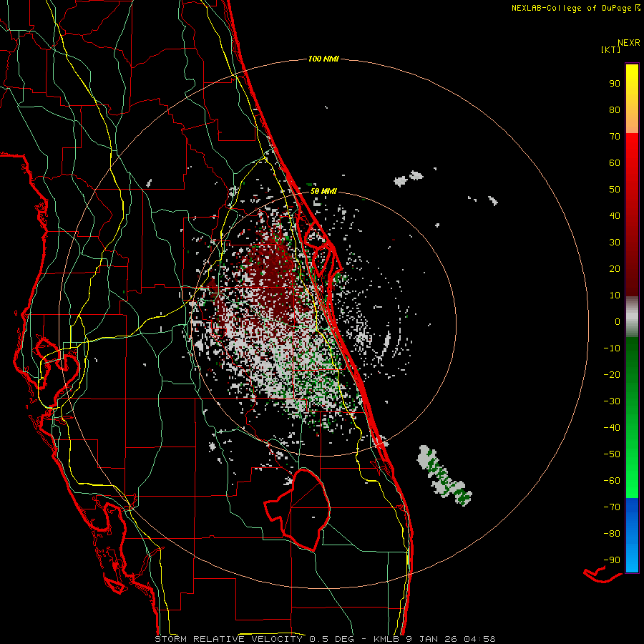Click the NEXR product label
The image size is (644, 644).
[629, 43]
